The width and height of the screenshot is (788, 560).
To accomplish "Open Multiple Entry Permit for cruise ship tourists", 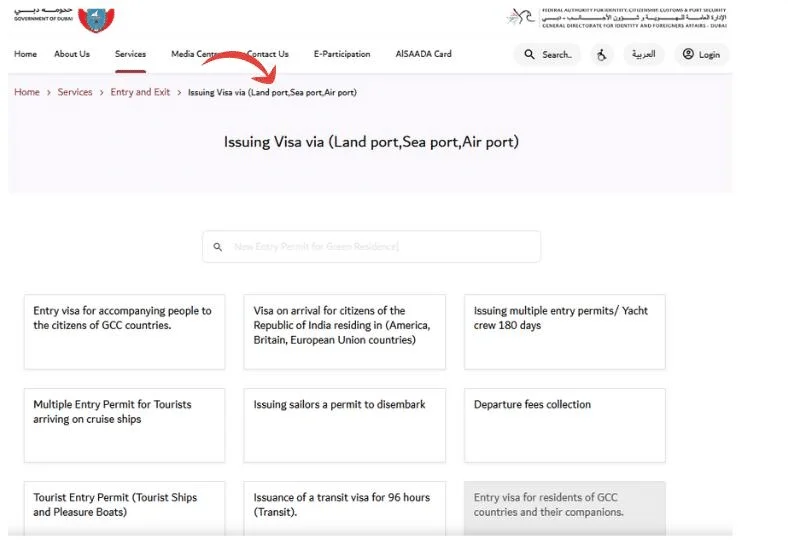I will (125, 425).
